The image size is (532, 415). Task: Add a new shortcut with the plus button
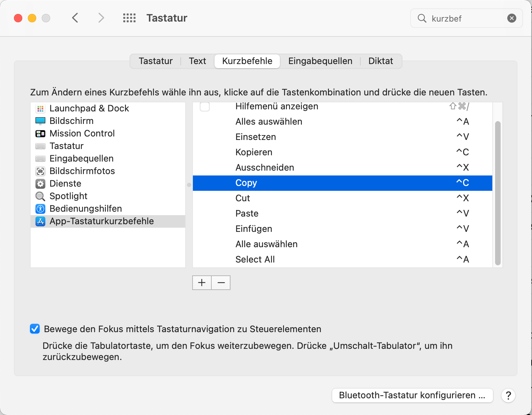point(202,282)
